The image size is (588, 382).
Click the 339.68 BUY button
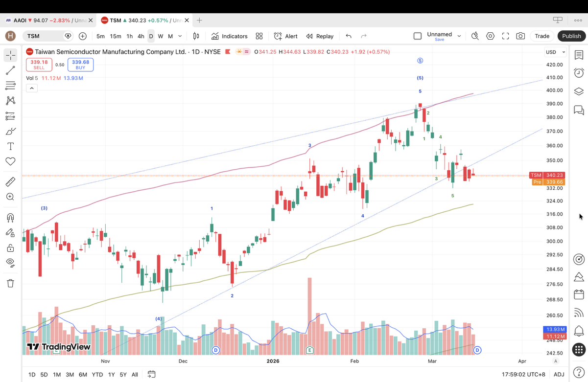pos(80,65)
